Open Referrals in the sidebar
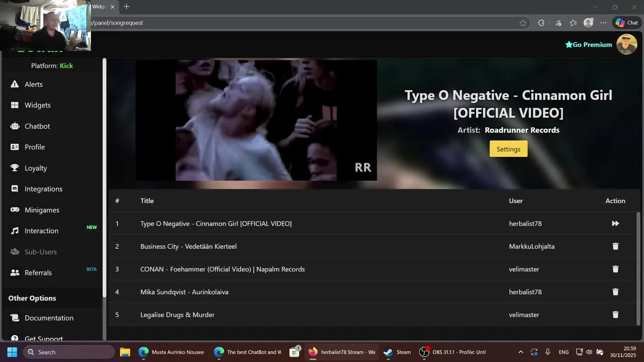The height and width of the screenshot is (362, 644). 38,273
